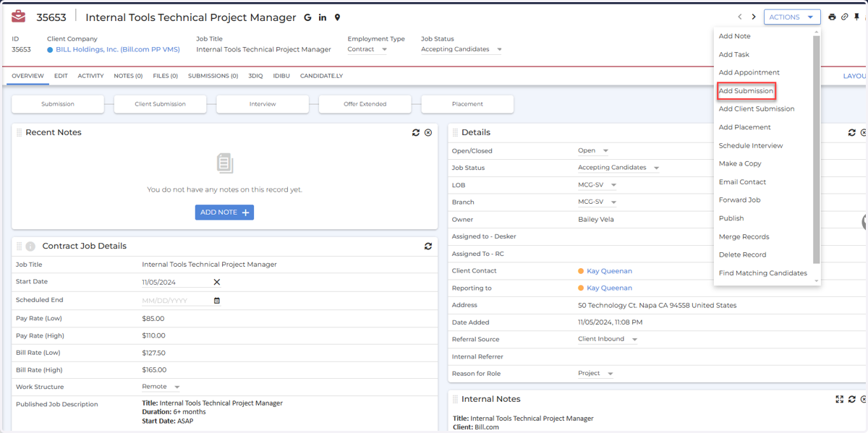This screenshot has width=868, height=433.
Task: Expand Internal Notes card to fullscreen
Action: coord(840,399)
